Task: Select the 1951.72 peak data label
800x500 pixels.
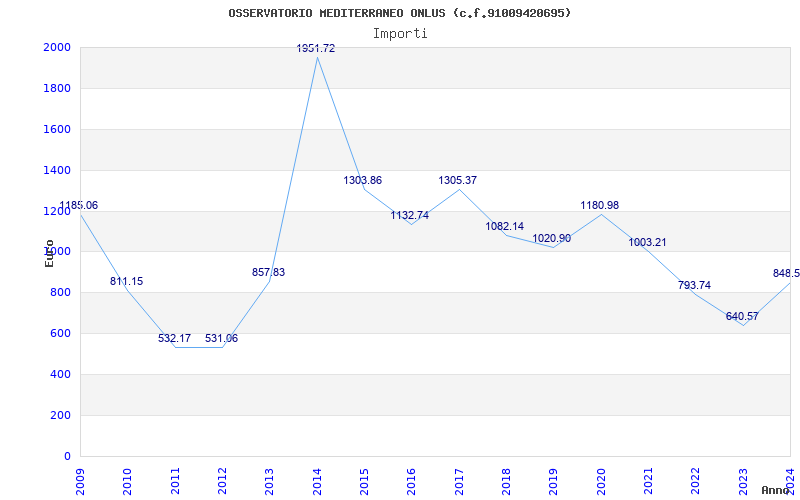Action: point(316,48)
